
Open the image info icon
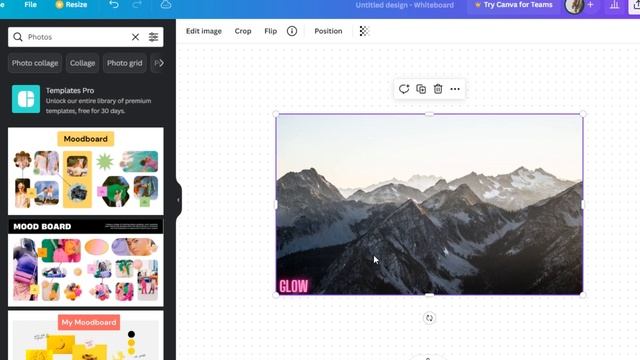pyautogui.click(x=292, y=31)
